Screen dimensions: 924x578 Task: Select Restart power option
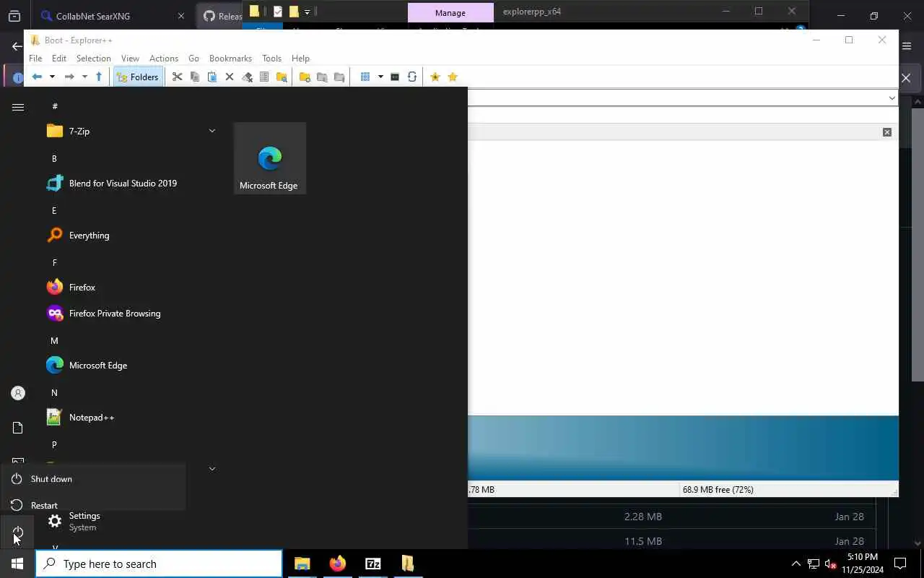(92, 505)
